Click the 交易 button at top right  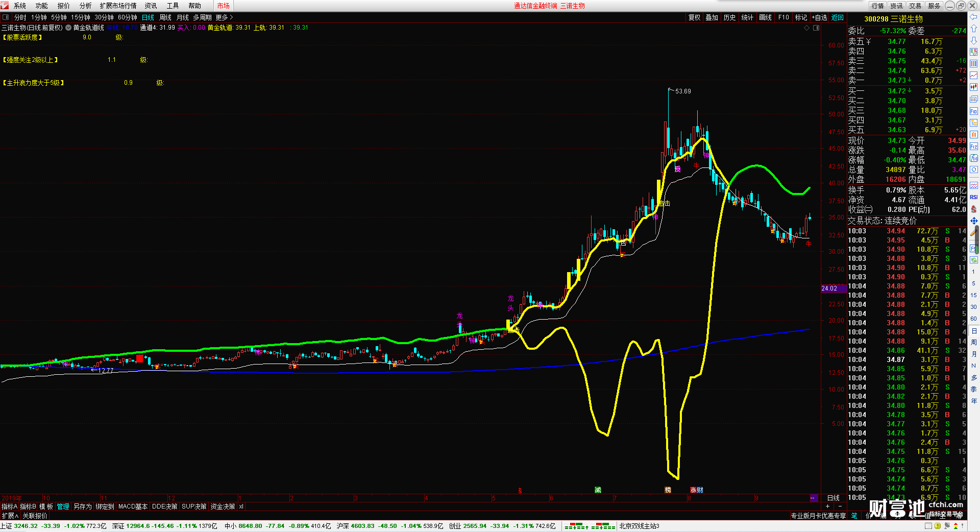tap(915, 6)
